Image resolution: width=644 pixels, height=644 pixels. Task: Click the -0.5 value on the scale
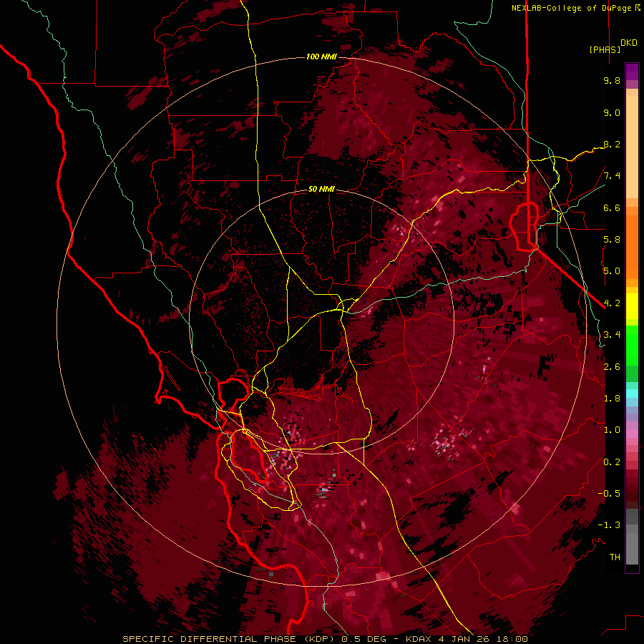click(609, 494)
